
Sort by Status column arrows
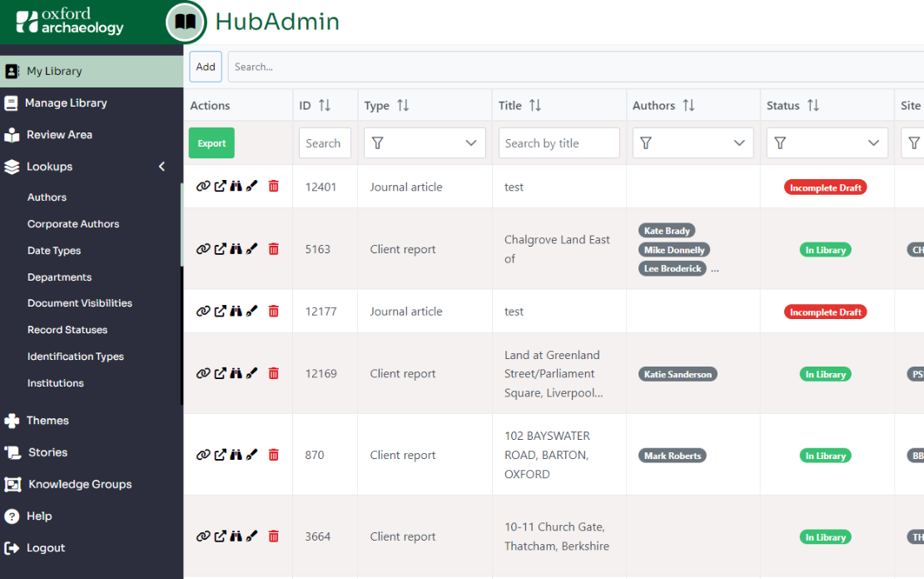coord(813,105)
